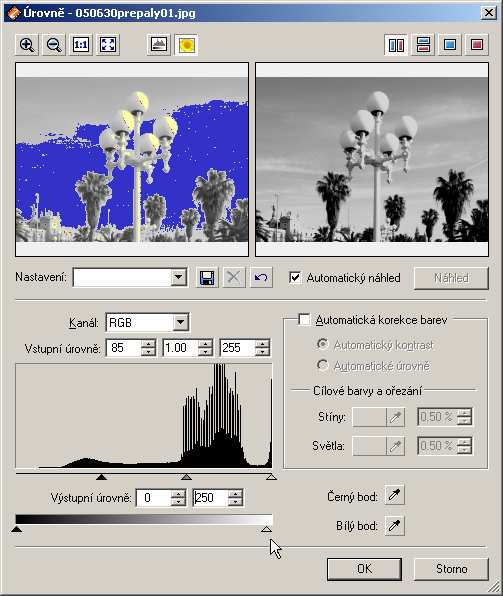
Task: Open the Nastavení presets dropdown
Action: click(178, 277)
